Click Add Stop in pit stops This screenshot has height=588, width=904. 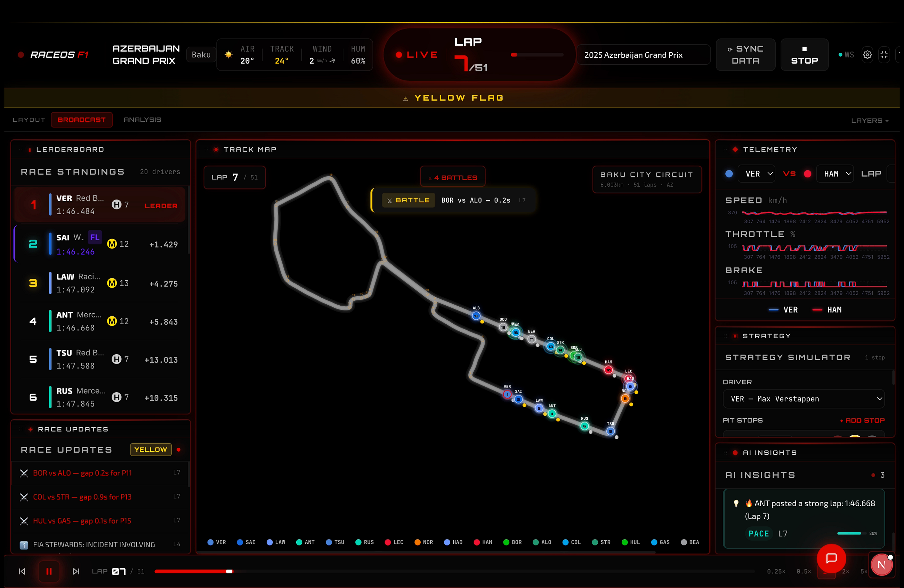[862, 420]
